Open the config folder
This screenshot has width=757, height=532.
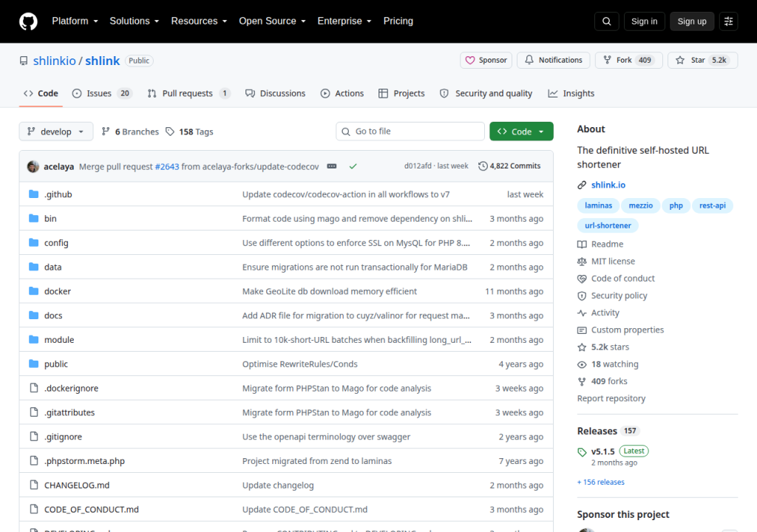click(56, 243)
